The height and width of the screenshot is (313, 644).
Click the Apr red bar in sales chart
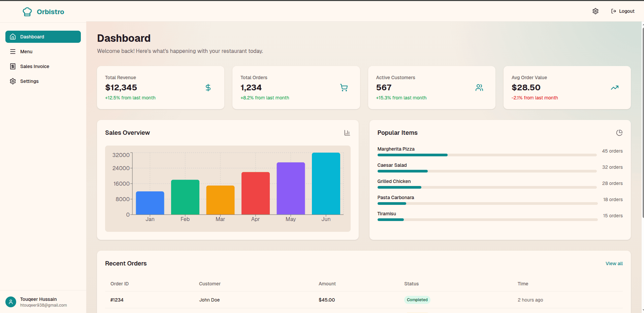pos(256,193)
